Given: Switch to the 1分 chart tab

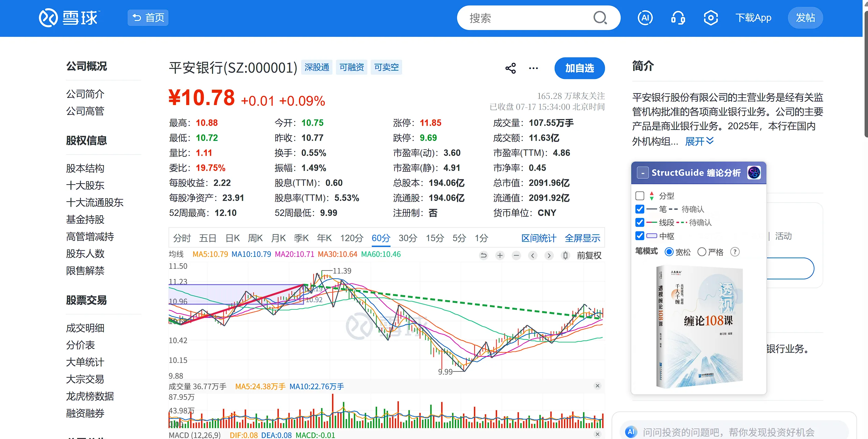Looking at the screenshot, I should pos(482,238).
